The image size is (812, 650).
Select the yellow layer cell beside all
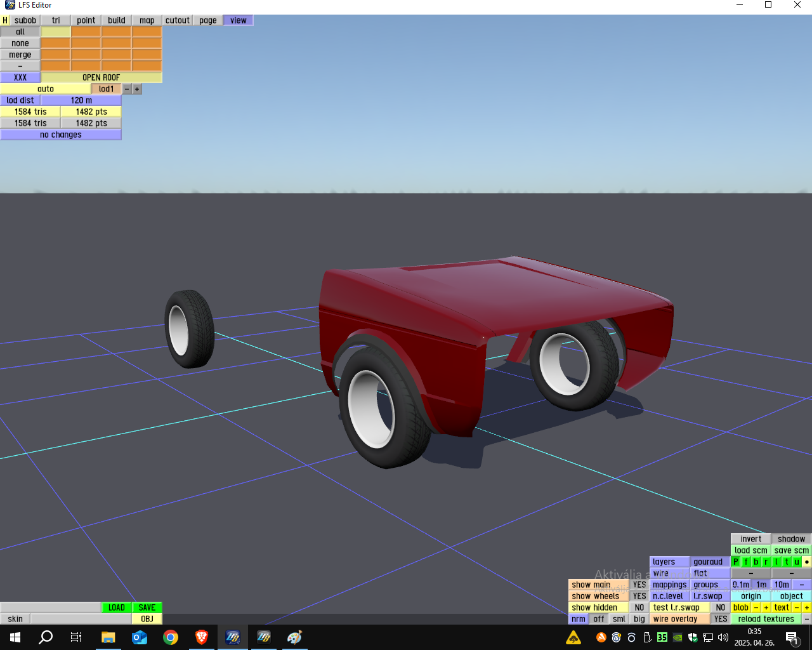[56, 32]
